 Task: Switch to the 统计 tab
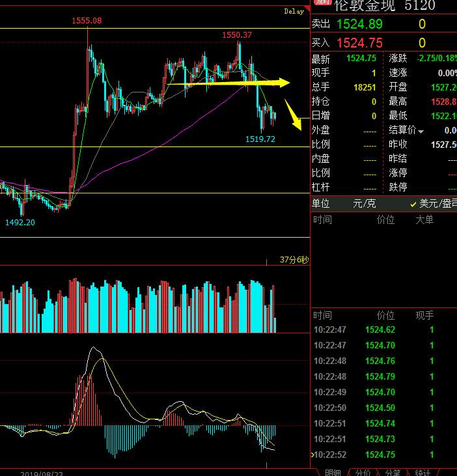(x=422, y=473)
